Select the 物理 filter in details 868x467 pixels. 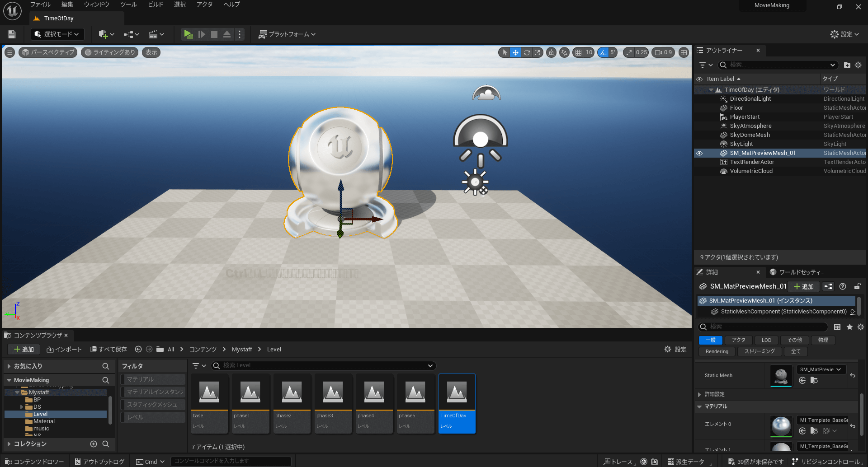(823, 340)
